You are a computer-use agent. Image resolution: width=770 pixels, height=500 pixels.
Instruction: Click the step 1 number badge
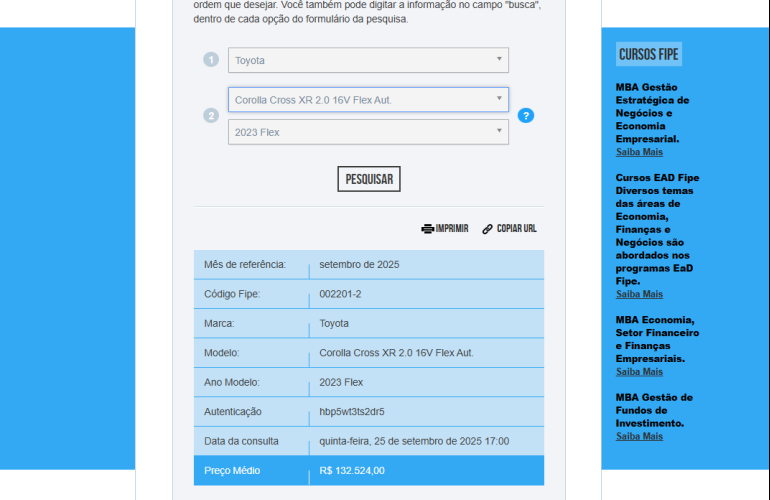coord(211,60)
